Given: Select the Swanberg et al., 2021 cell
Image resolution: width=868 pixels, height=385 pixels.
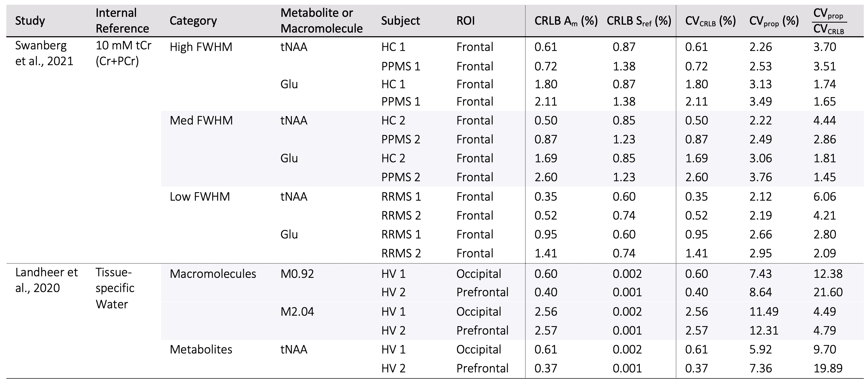Looking at the screenshot, I should 44,53.
